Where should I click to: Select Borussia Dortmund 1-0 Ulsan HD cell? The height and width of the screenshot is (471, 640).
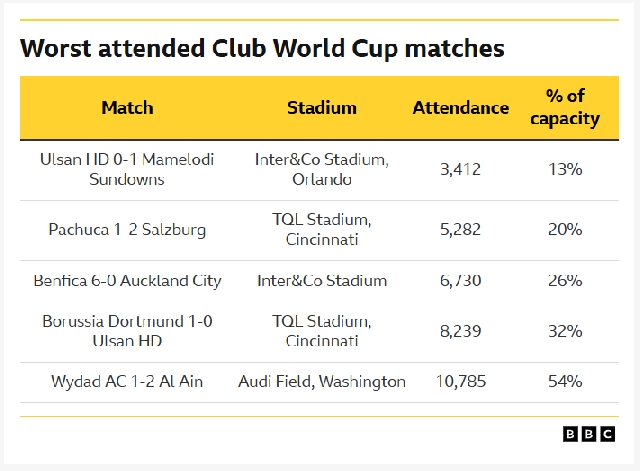tap(127, 331)
